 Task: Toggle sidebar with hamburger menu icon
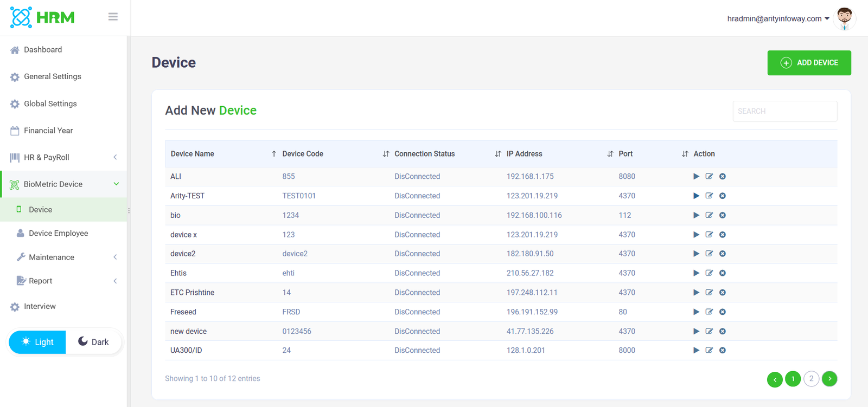point(113,17)
